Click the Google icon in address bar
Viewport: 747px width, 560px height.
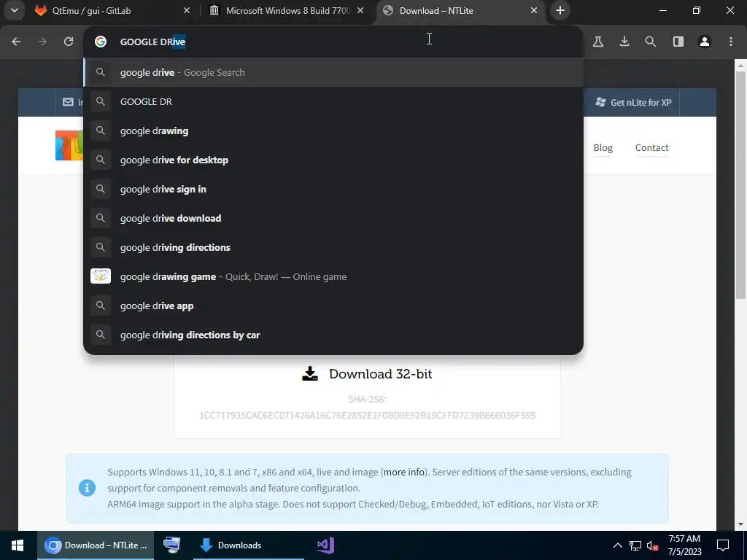click(x=101, y=42)
